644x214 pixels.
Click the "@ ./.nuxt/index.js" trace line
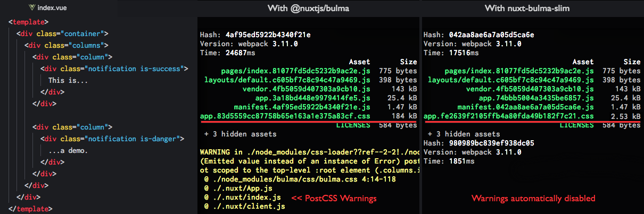pos(242,198)
